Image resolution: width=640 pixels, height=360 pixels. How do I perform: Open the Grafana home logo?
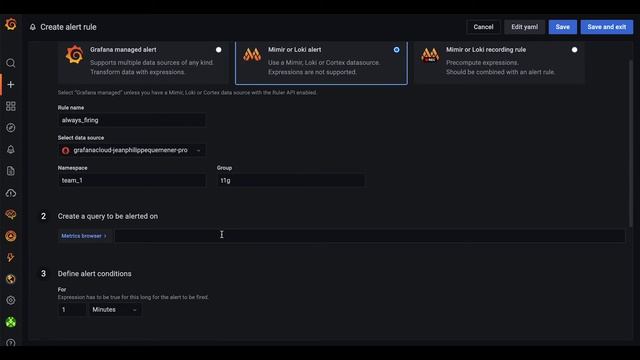coord(11,24)
